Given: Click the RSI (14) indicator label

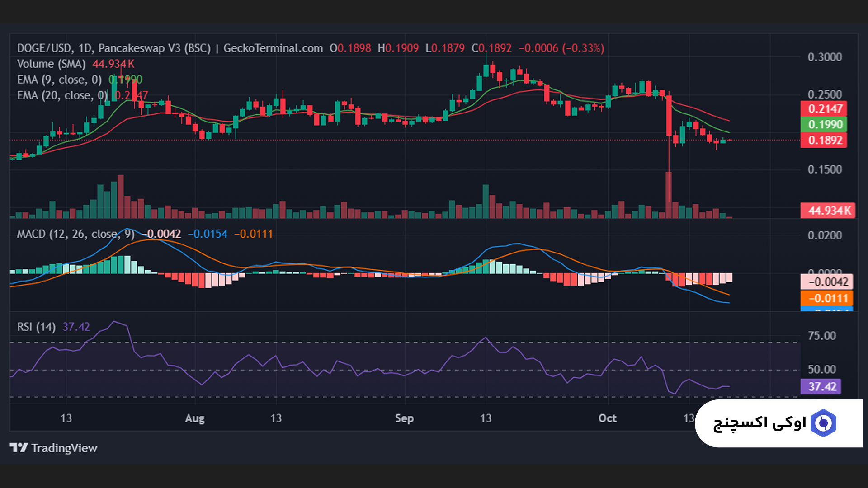Looking at the screenshot, I should tap(36, 327).
